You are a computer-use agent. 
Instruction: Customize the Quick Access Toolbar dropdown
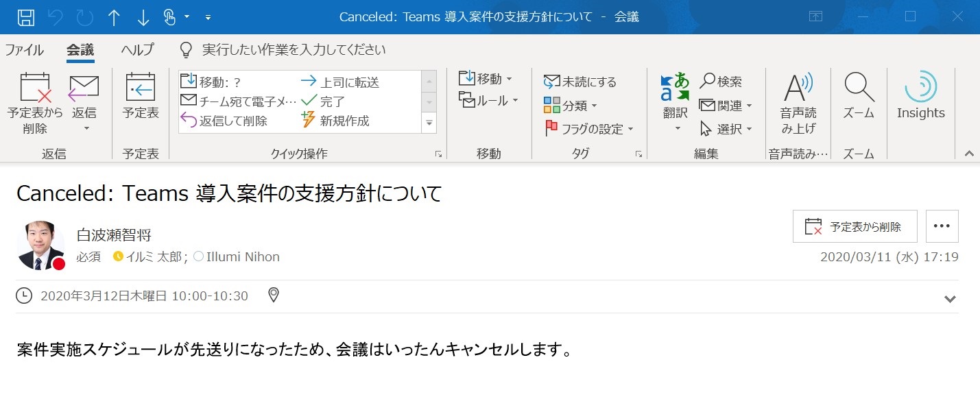pos(208,17)
